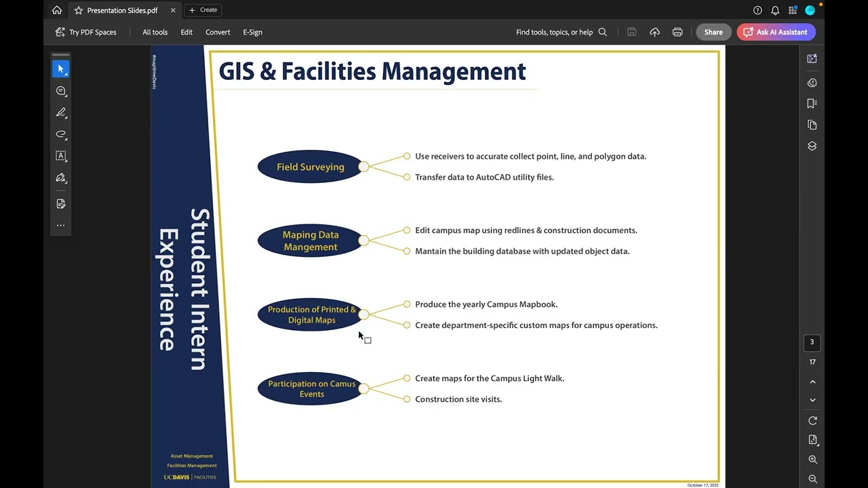This screenshot has height=488, width=868.
Task: Open the All tools menu
Action: point(155,32)
